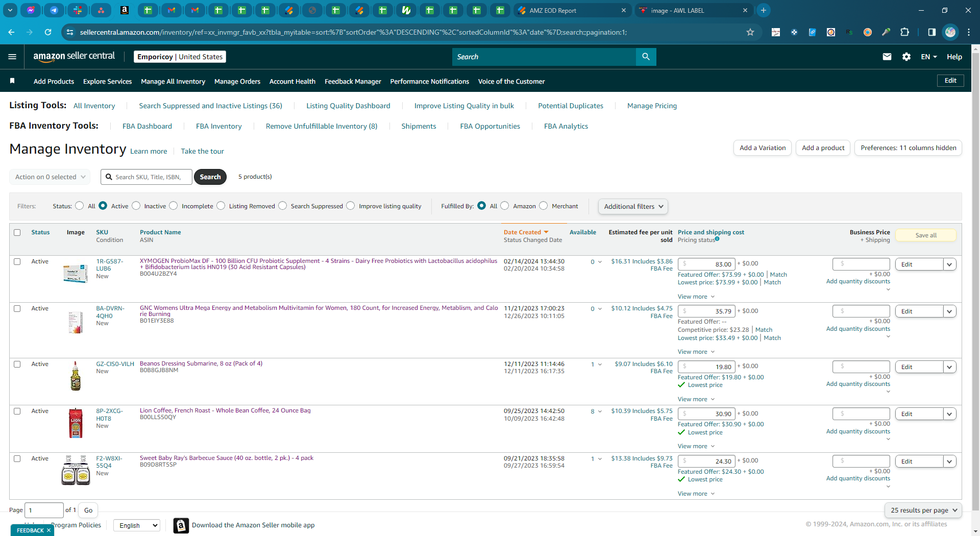
Task: View site information icon in address bar
Action: tap(70, 32)
